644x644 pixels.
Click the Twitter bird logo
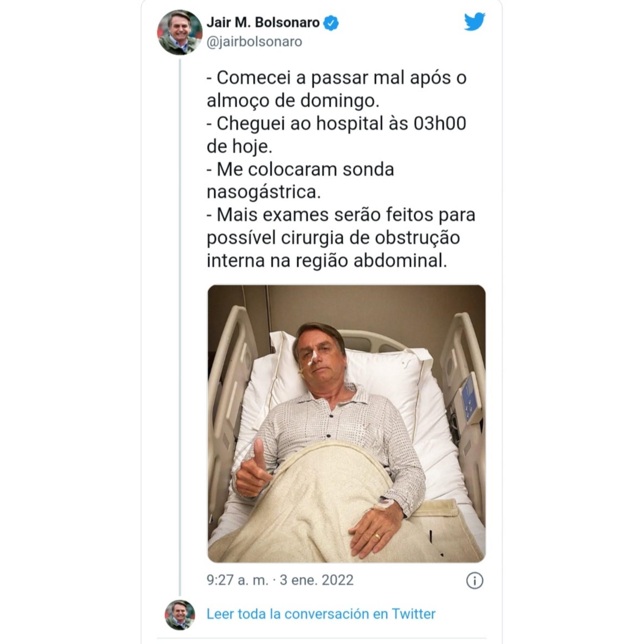point(475,22)
